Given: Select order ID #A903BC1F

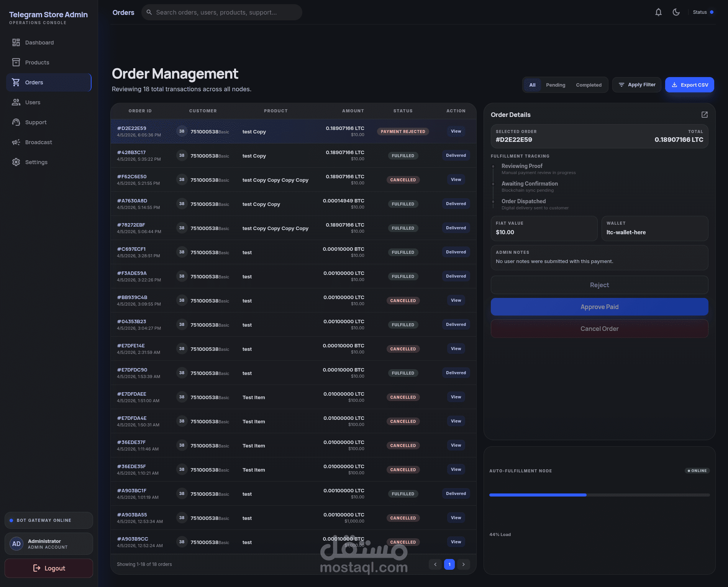Looking at the screenshot, I should [132, 491].
